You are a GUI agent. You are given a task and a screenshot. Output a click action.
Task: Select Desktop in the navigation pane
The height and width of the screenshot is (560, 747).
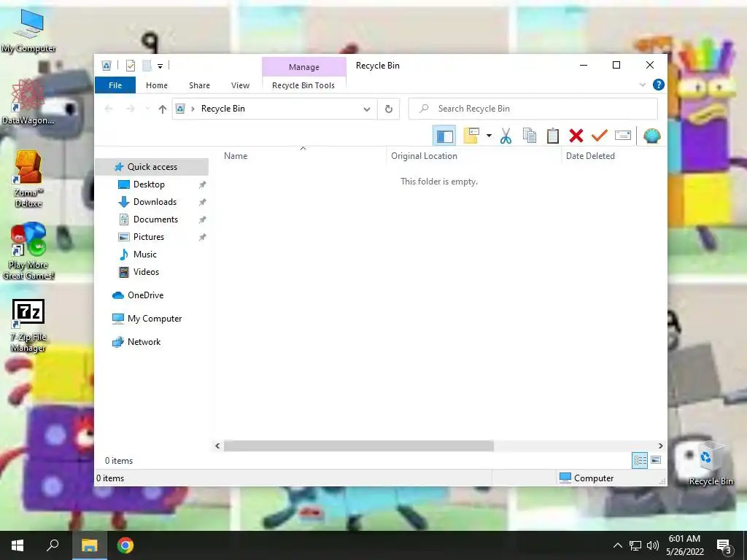tap(149, 184)
